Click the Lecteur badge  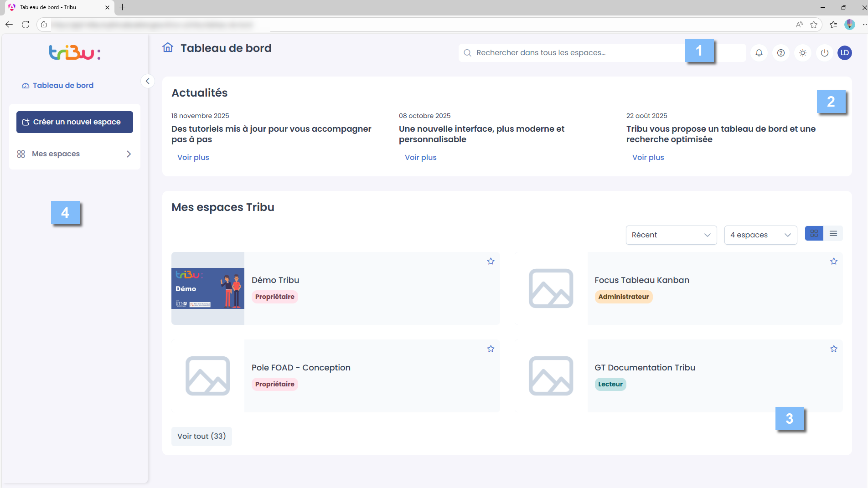(610, 384)
